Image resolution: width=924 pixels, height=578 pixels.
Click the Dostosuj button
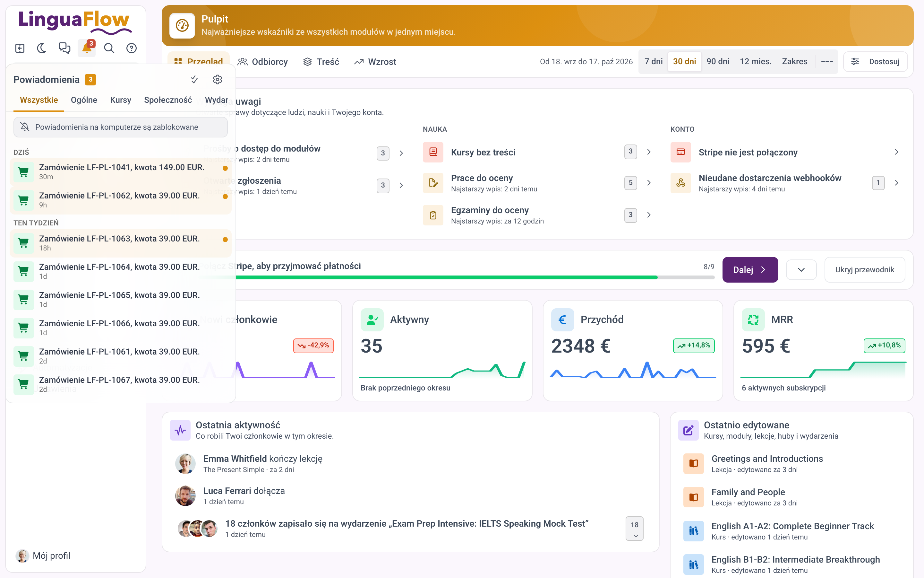coord(876,62)
